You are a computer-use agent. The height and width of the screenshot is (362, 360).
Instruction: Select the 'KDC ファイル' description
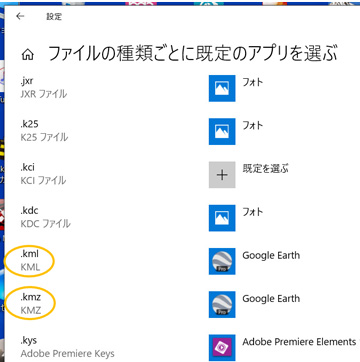(45, 223)
